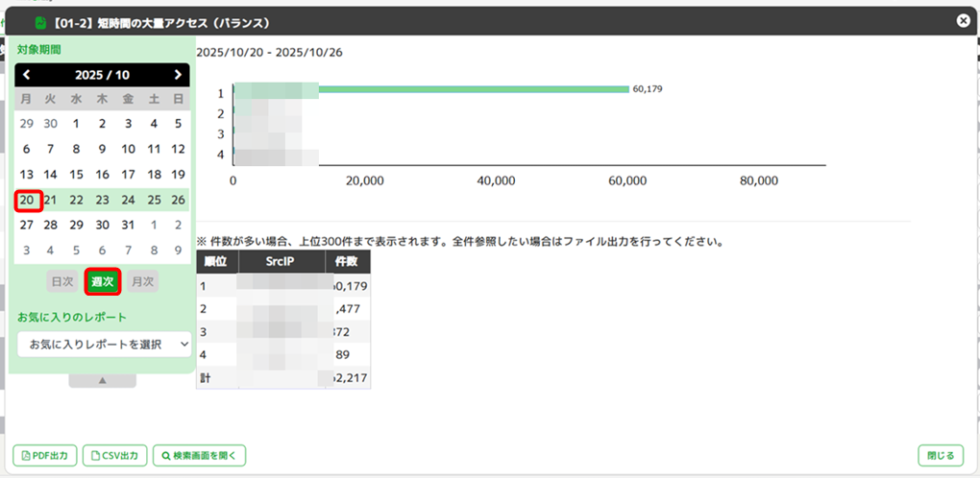This screenshot has height=478, width=980.
Task: Close the report dialog with X icon
Action: 963,21
